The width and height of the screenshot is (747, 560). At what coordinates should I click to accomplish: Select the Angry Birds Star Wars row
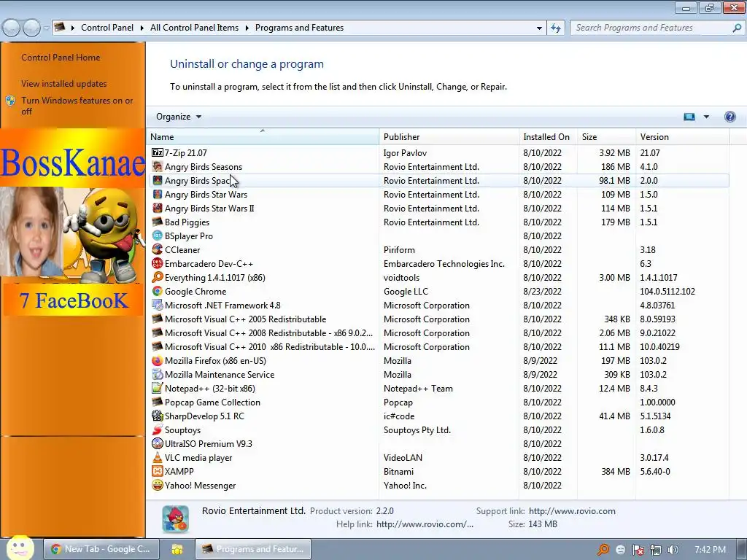(x=438, y=194)
